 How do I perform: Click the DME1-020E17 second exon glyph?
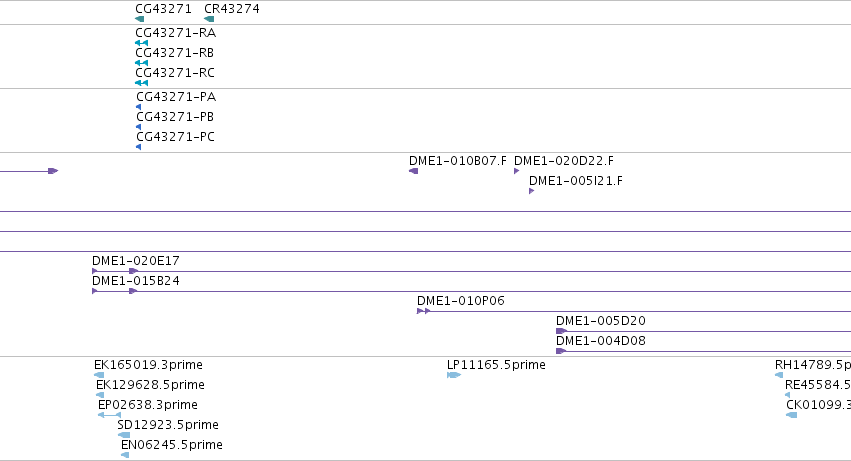coord(134,271)
